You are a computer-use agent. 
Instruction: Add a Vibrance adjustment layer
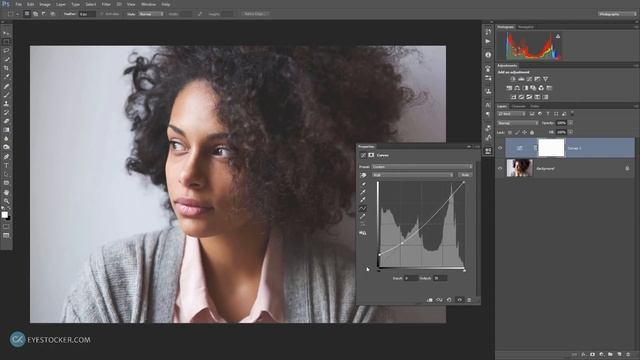[545, 79]
